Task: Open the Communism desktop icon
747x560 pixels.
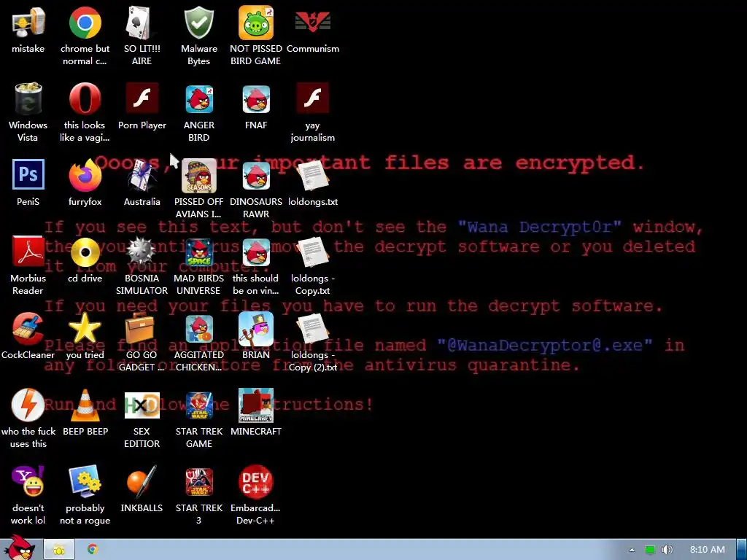Action: click(x=312, y=23)
